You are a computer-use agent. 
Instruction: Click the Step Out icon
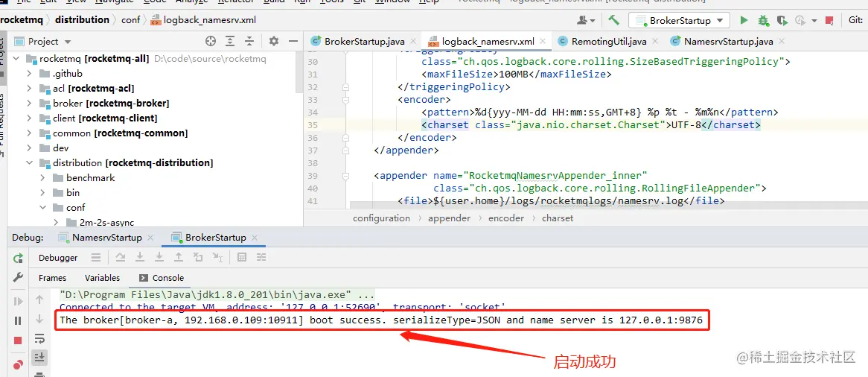pos(178,257)
